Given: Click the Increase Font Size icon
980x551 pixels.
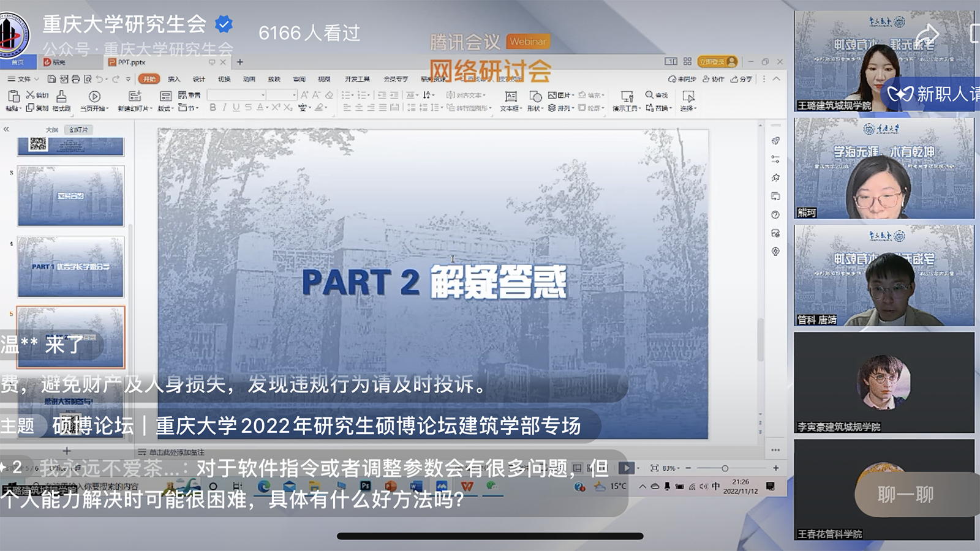Looking at the screenshot, I should click(304, 95).
